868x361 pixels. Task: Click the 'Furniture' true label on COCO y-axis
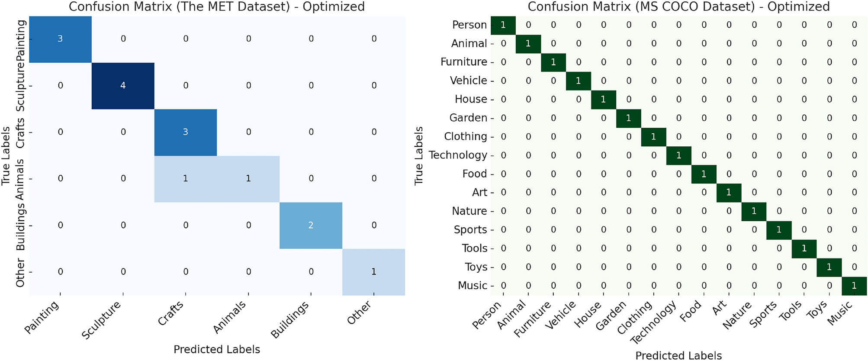(463, 62)
